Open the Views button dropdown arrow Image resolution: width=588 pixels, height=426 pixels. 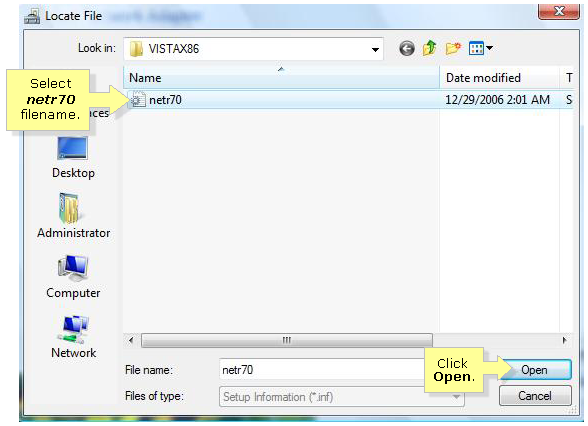point(489,48)
